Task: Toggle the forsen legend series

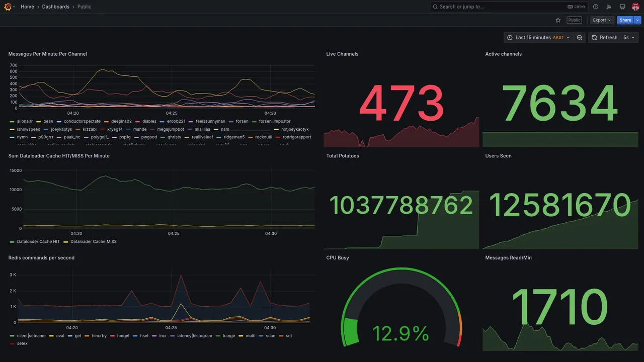Action: click(x=238, y=122)
